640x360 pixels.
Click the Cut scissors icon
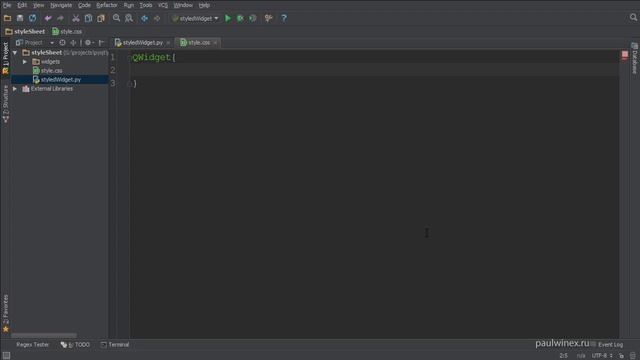[76, 18]
